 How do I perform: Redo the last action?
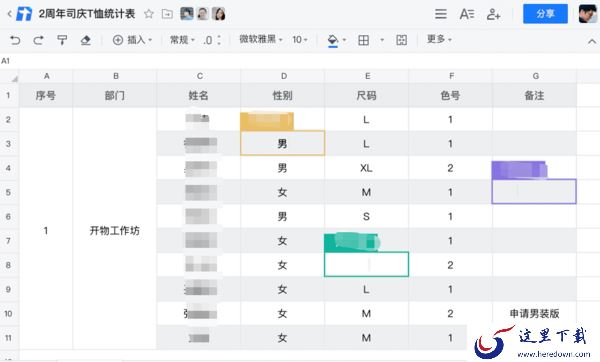(38, 40)
